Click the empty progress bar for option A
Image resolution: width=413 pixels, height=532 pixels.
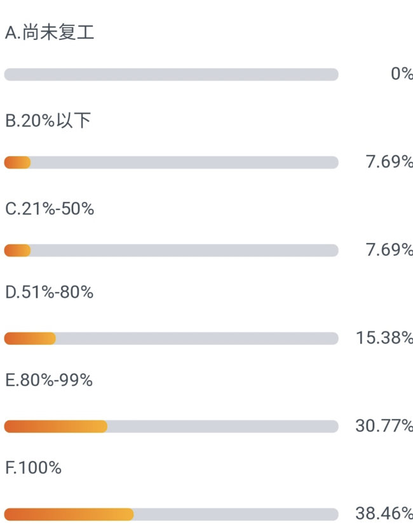click(x=171, y=74)
